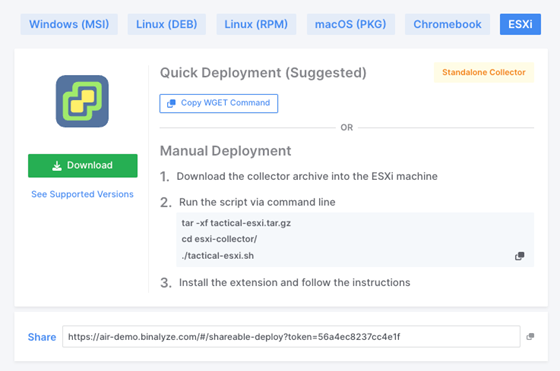This screenshot has width=560, height=371.
Task: Click the cd esxi-collector/ command line
Action: pyautogui.click(x=219, y=239)
